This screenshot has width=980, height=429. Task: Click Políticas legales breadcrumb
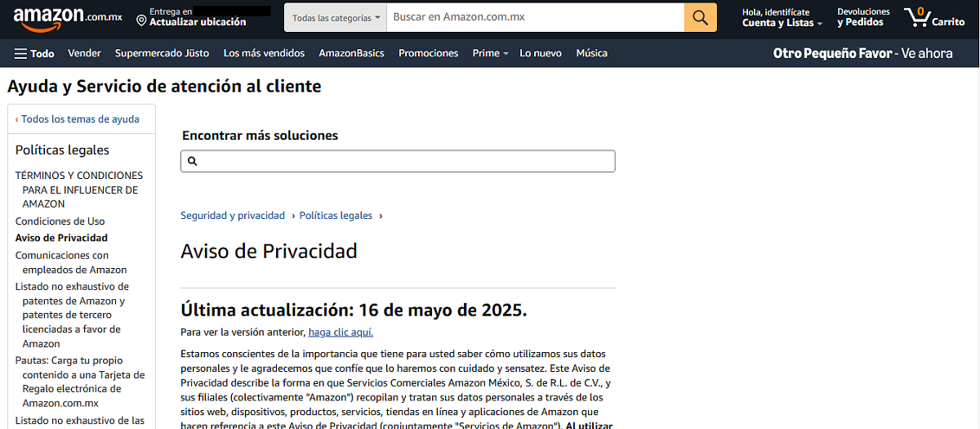point(336,216)
